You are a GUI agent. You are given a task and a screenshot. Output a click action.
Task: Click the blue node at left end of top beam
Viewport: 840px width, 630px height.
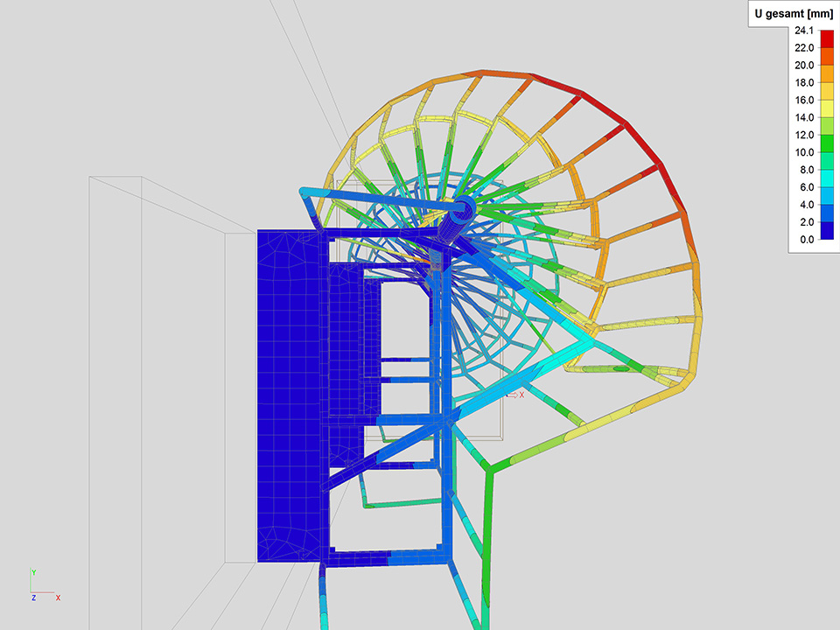[x=304, y=192]
